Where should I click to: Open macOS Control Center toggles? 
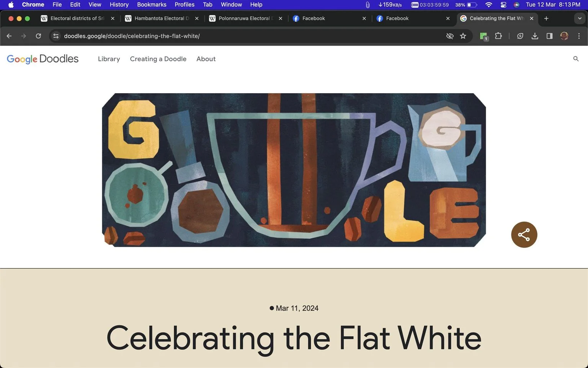pos(503,5)
